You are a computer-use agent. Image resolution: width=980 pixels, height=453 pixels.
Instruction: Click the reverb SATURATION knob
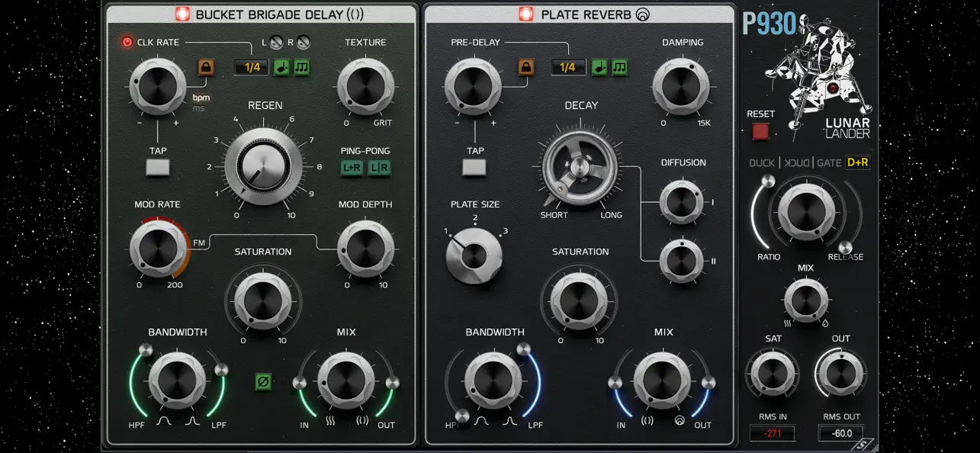point(580,300)
